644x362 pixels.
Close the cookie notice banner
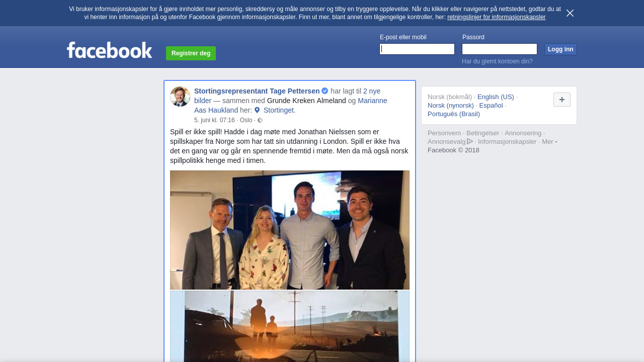(570, 13)
